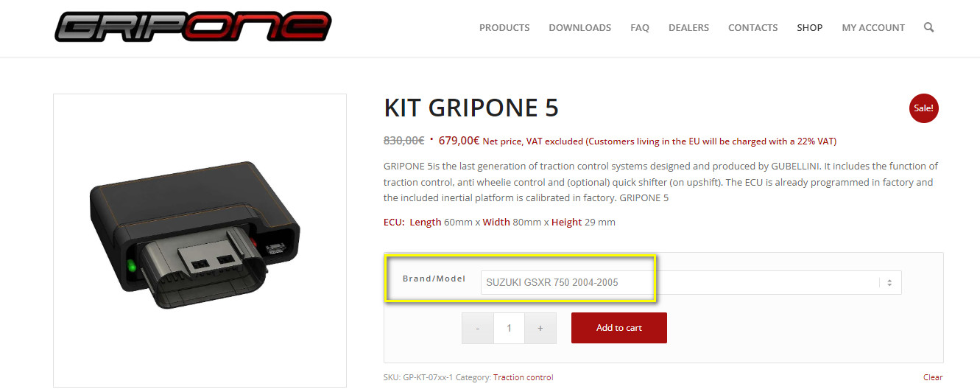Click the Add to cart button
This screenshot has width=980, height=392.
tap(619, 328)
